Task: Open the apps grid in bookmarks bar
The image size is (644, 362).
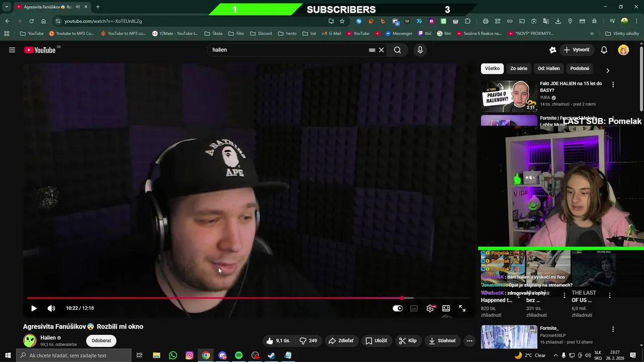Action: 7,34
